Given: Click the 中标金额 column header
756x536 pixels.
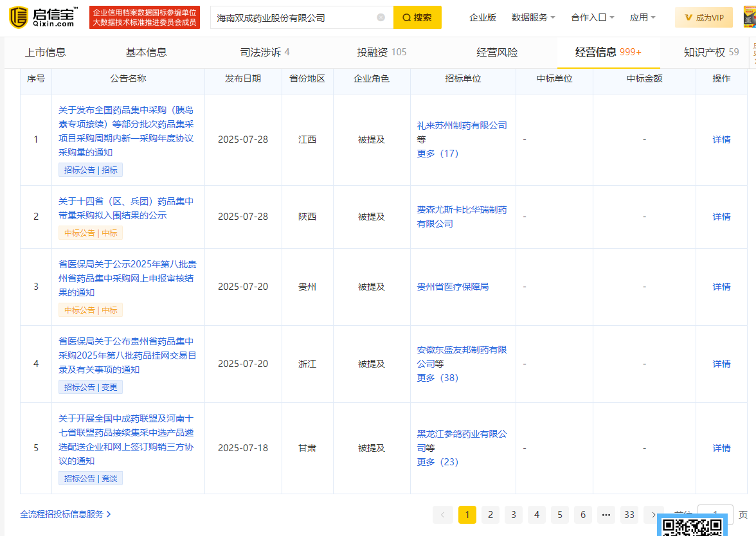Looking at the screenshot, I should coord(644,78).
